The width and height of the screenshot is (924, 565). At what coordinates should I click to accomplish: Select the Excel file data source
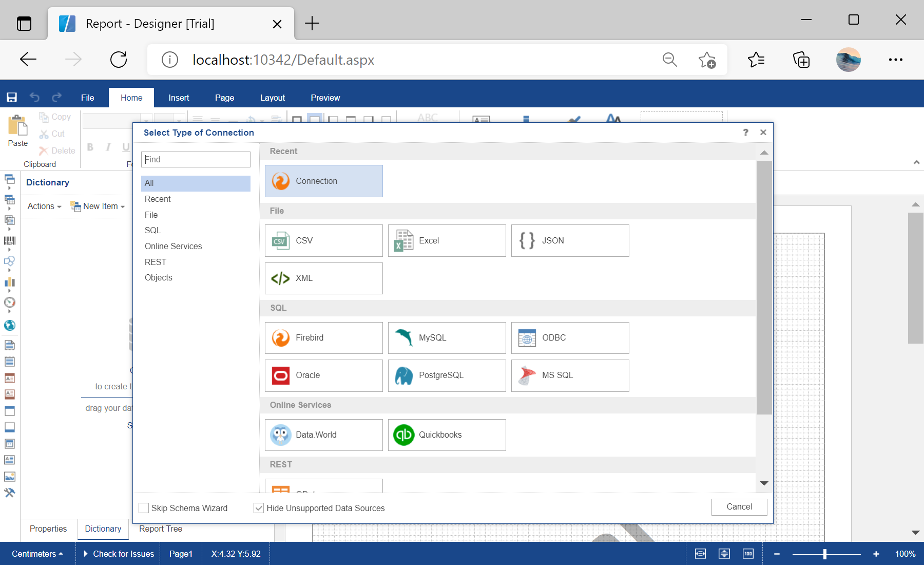447,240
